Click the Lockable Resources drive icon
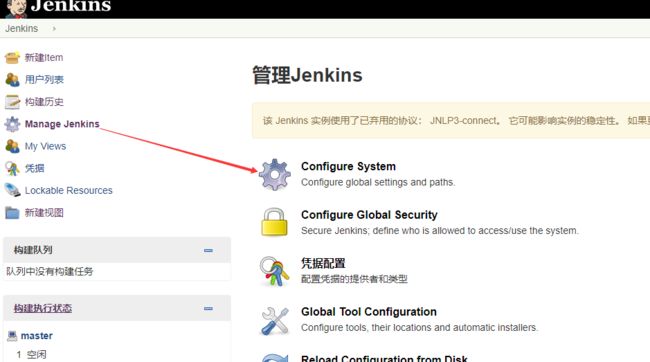This screenshot has width=650, height=362. [12, 190]
